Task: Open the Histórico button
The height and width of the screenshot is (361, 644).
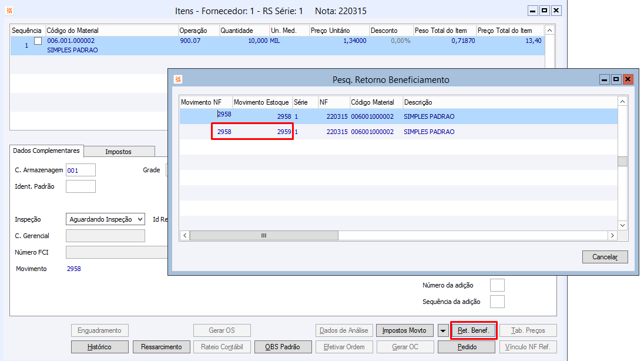Action: 99,347
